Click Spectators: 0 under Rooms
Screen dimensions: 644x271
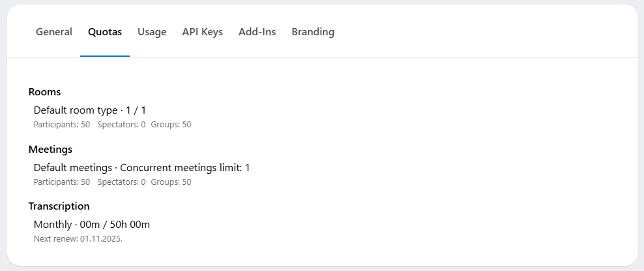(x=121, y=125)
